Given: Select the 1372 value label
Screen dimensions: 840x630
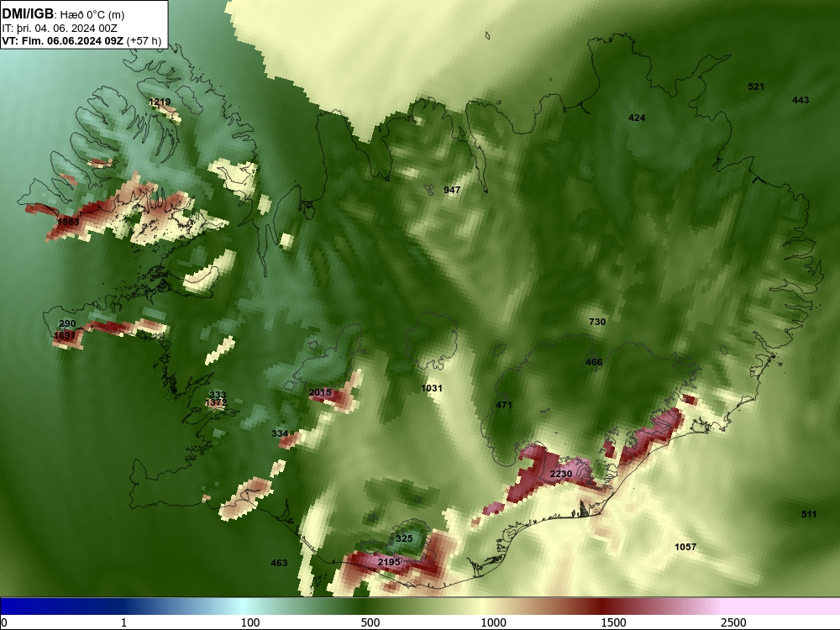Looking at the screenshot, I should click(216, 402).
